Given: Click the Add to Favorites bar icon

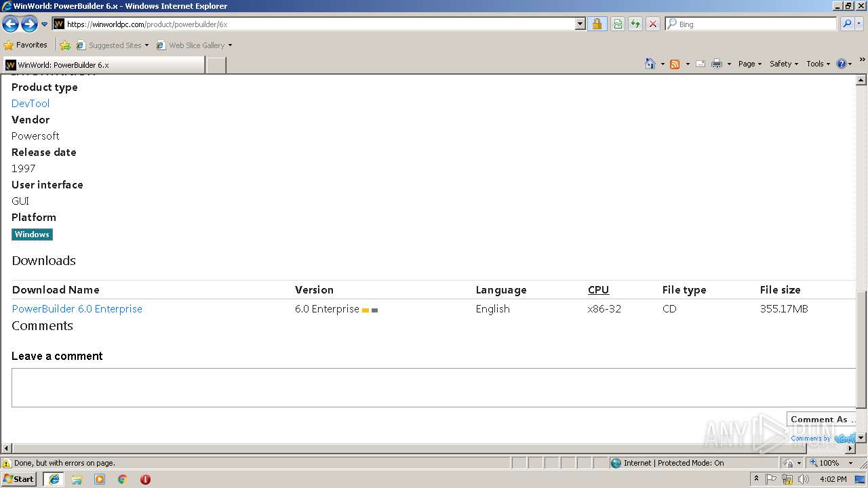Looking at the screenshot, I should pos(65,45).
